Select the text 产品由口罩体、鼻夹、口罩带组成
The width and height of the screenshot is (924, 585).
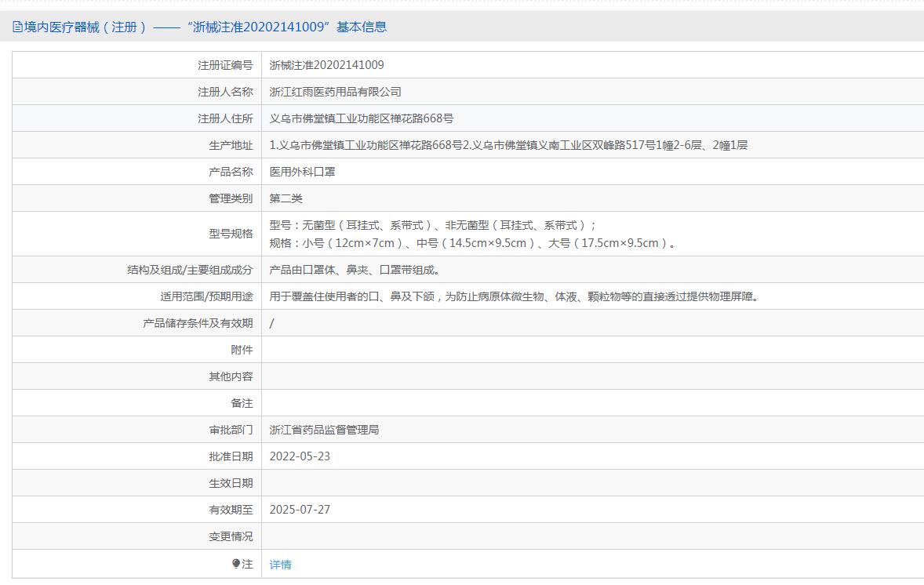[x=355, y=270]
